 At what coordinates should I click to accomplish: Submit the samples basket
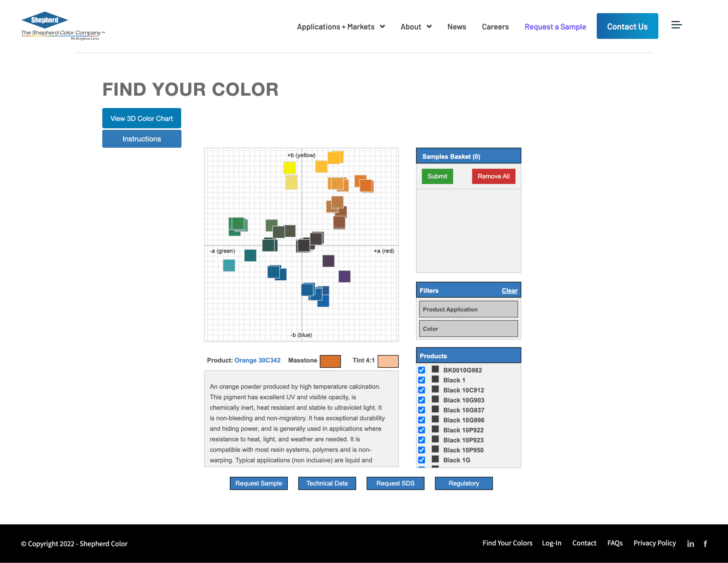[x=437, y=176]
